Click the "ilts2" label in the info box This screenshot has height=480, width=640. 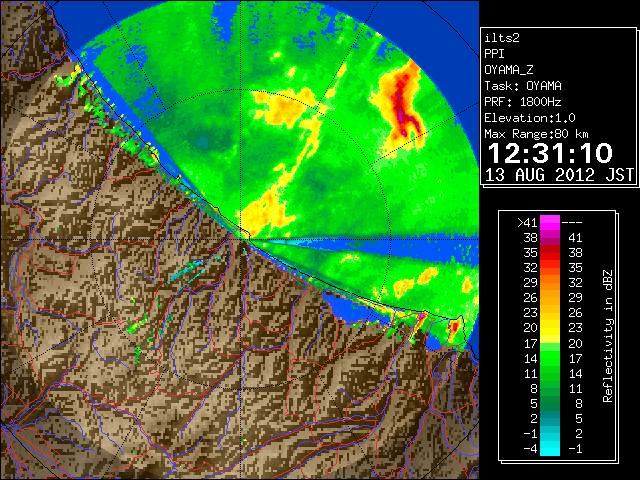tap(502, 38)
